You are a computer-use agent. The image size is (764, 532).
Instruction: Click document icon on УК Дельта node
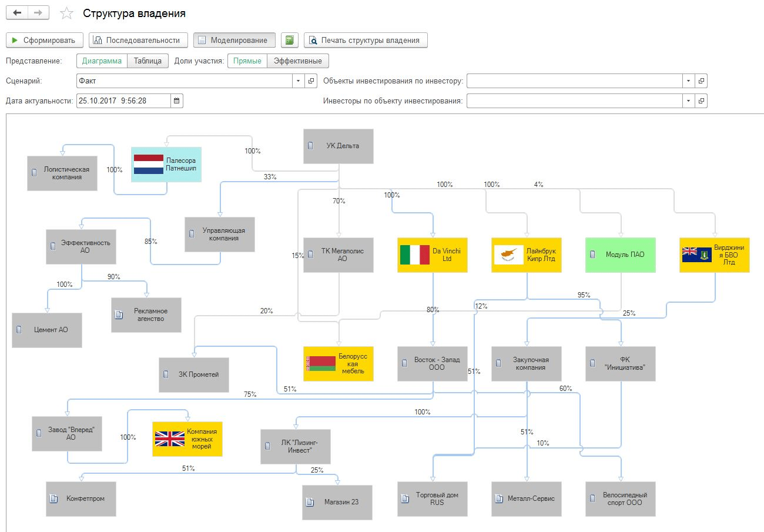tap(310, 146)
